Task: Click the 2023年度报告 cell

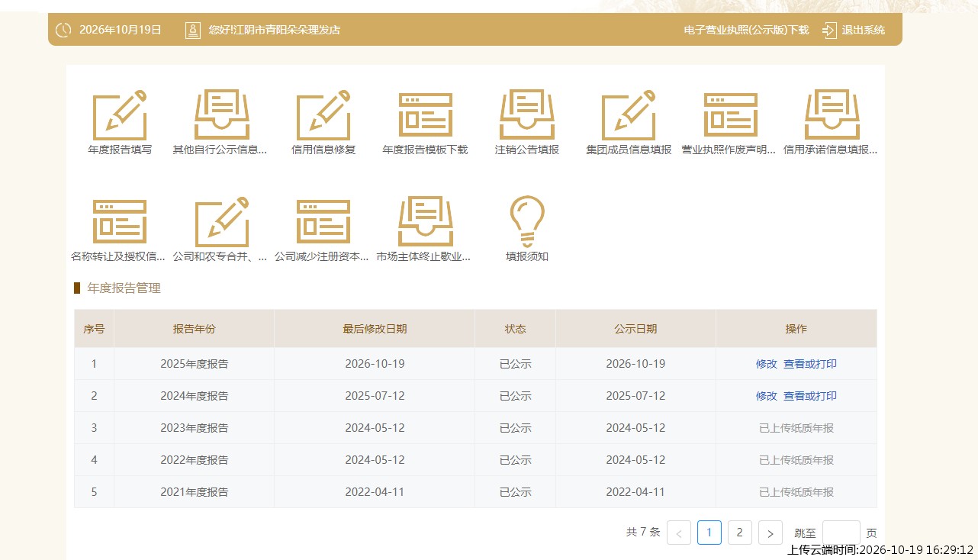Action: tap(195, 428)
